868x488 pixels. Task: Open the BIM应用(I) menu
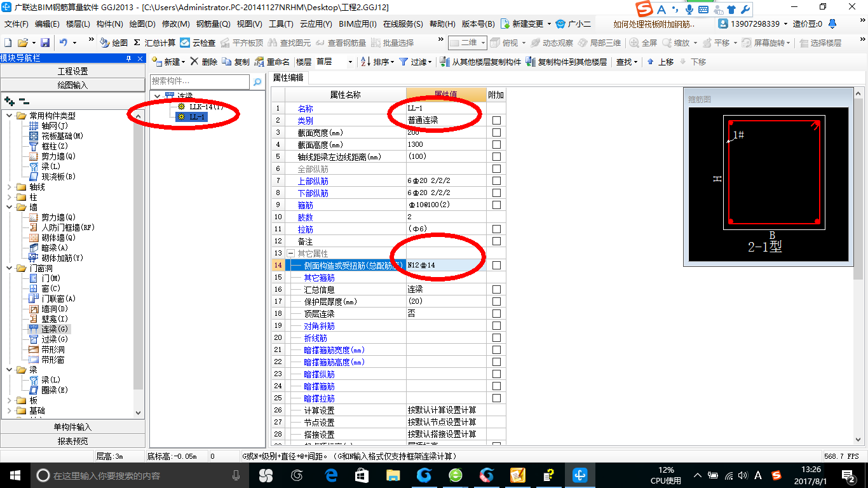[x=358, y=24]
